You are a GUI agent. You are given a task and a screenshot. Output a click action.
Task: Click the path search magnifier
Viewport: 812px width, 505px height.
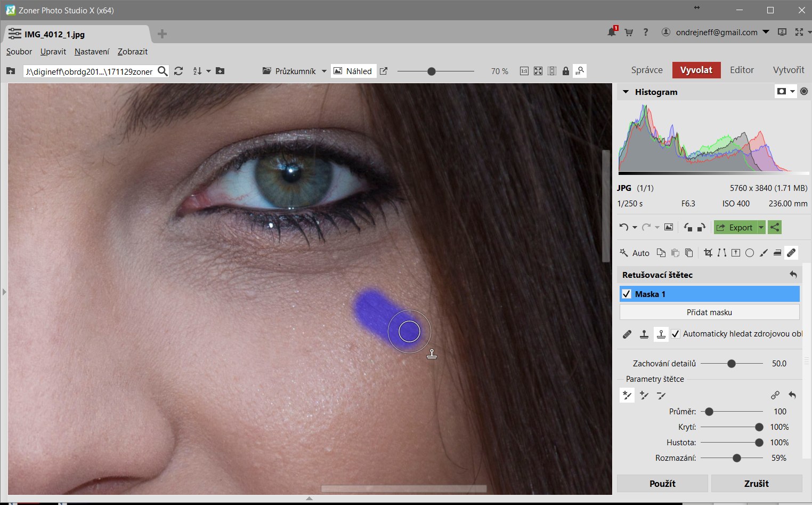point(163,71)
